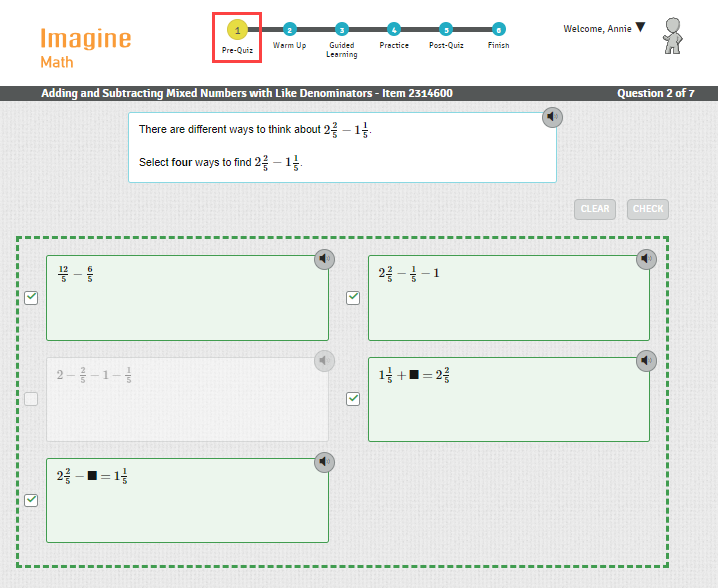This screenshot has width=718, height=588.
Task: Click the Finish marker on progress bar
Action: point(498,30)
